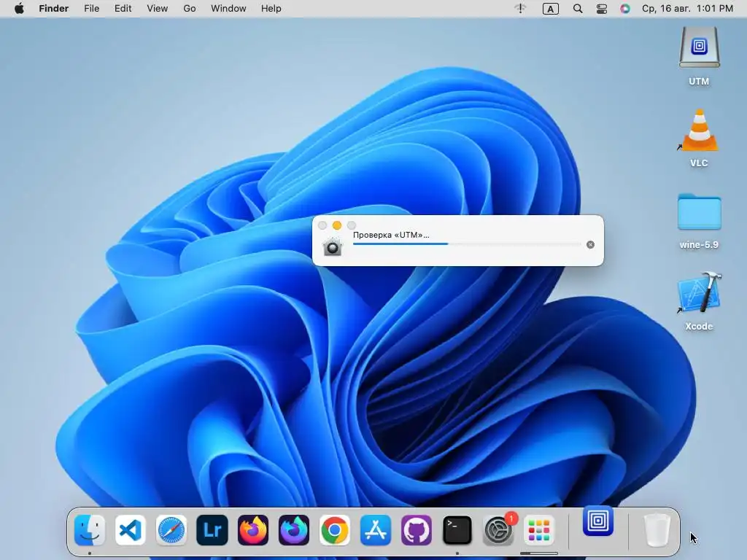Open the View menu
Viewport: 747px width, 560px height.
[x=158, y=9]
